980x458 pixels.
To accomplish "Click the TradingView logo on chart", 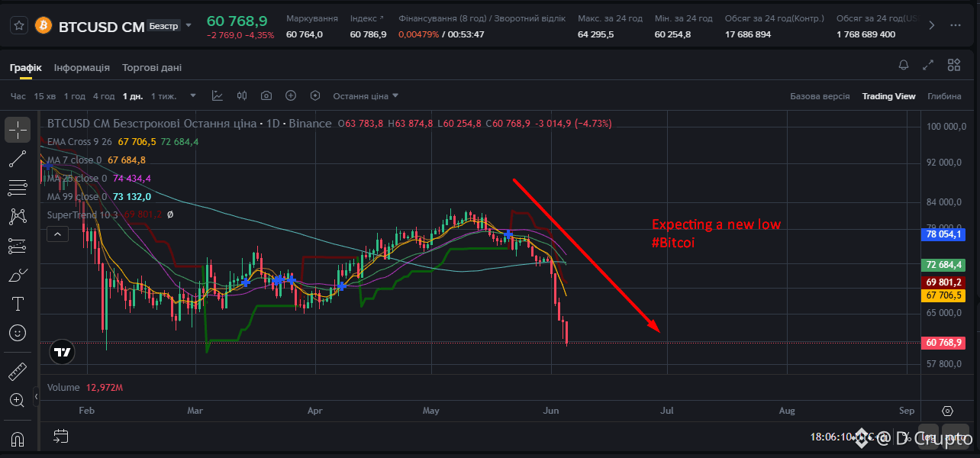I will pyautogui.click(x=63, y=353).
